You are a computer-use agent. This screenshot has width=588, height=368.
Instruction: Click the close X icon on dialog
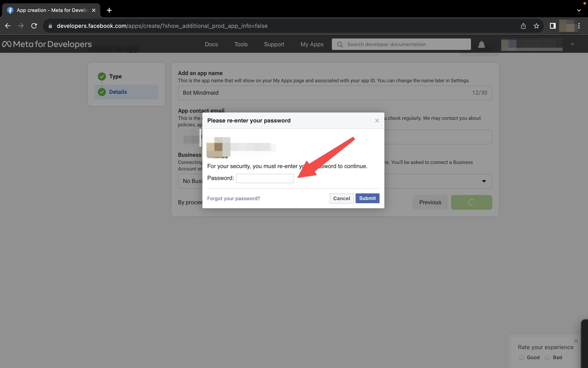click(x=377, y=120)
